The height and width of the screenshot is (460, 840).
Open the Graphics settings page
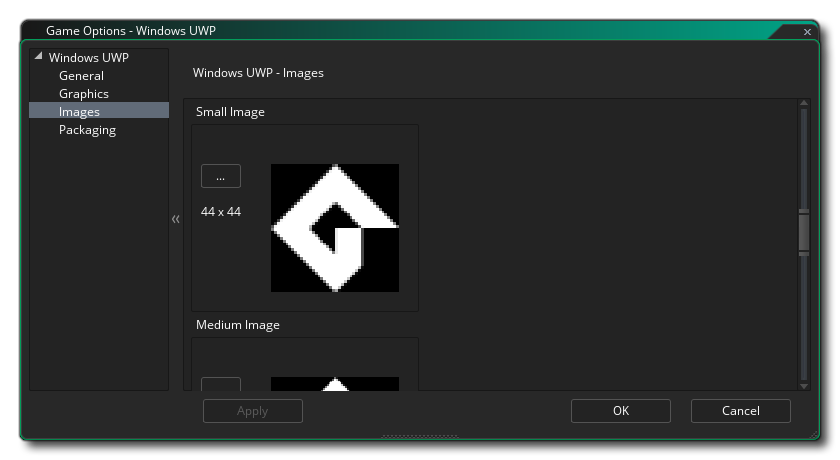click(84, 94)
